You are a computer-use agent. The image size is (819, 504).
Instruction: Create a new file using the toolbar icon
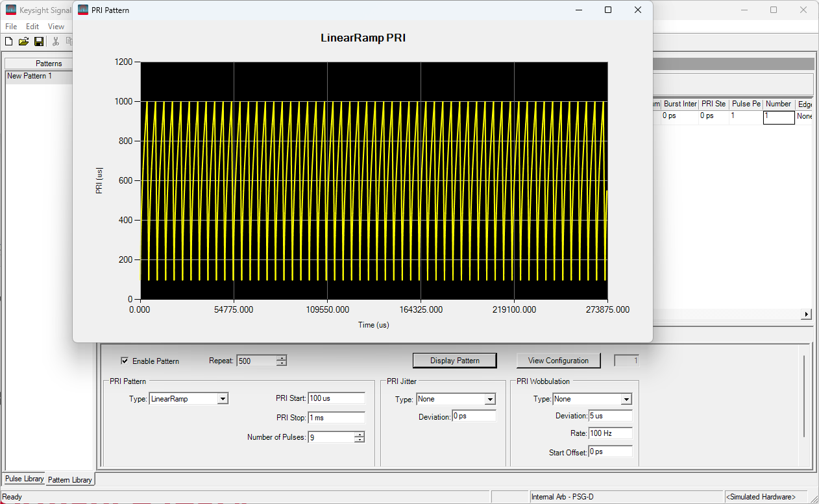pos(8,41)
